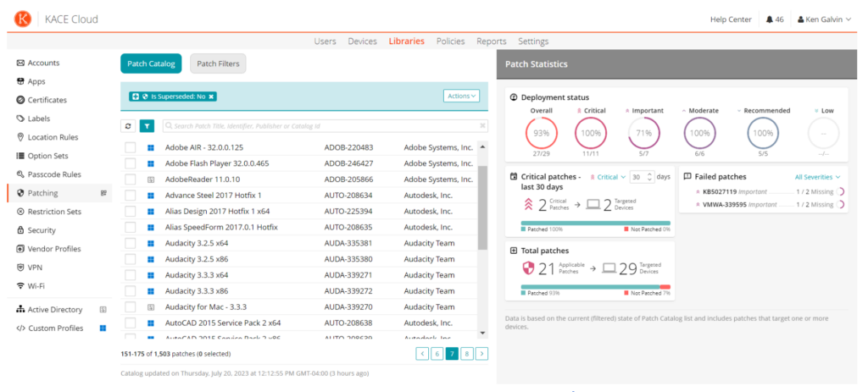Click the Vendor Profiles icon
868x392 pixels.
click(20, 249)
